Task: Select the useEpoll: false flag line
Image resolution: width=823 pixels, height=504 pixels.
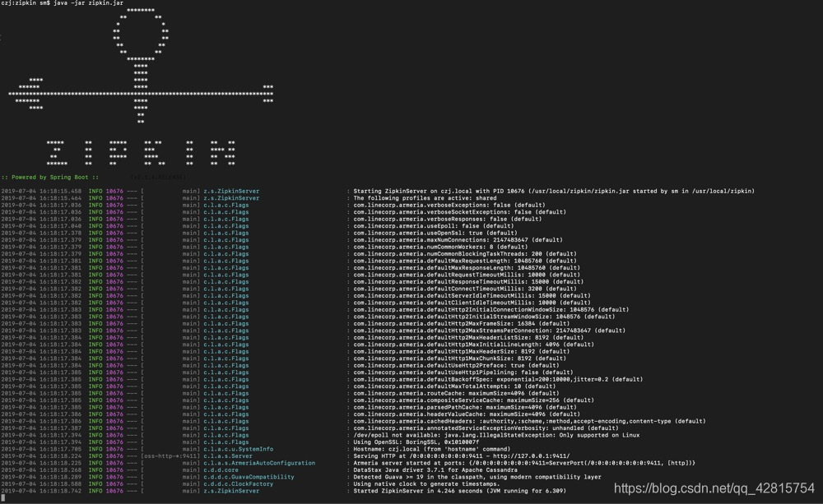Action: tap(434, 226)
